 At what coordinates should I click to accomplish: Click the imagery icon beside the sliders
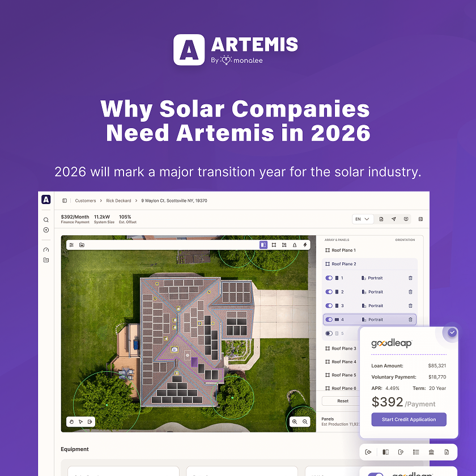click(82, 245)
